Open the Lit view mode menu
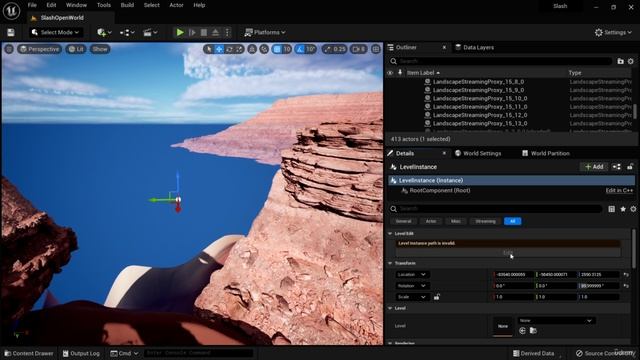The width and height of the screenshot is (640, 360). [x=76, y=49]
